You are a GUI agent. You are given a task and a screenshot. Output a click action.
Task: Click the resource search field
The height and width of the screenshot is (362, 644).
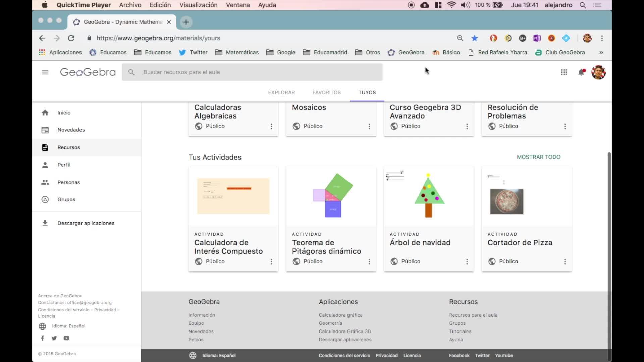click(x=252, y=72)
